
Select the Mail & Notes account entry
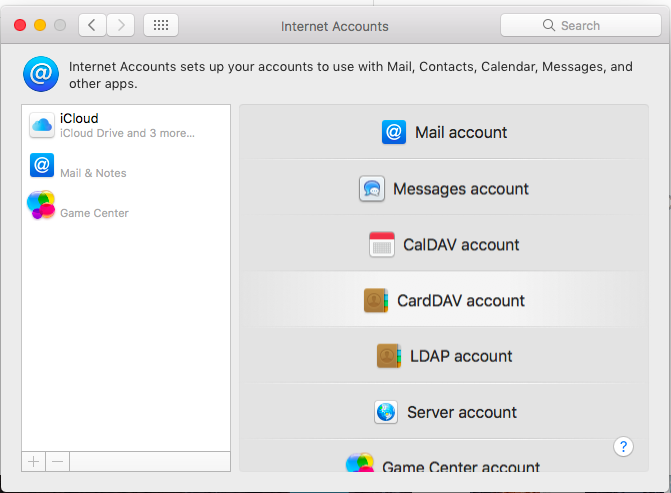coord(126,165)
